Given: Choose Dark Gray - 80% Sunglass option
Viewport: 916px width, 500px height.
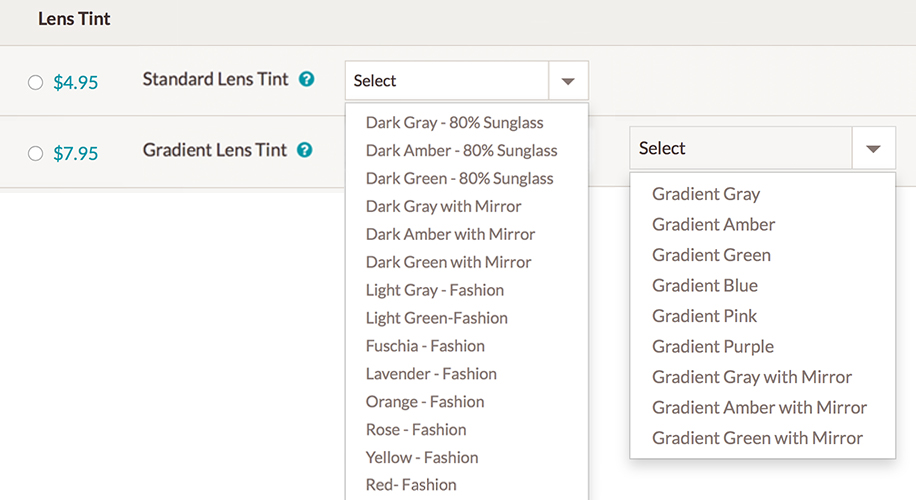Looking at the screenshot, I should tap(454, 123).
